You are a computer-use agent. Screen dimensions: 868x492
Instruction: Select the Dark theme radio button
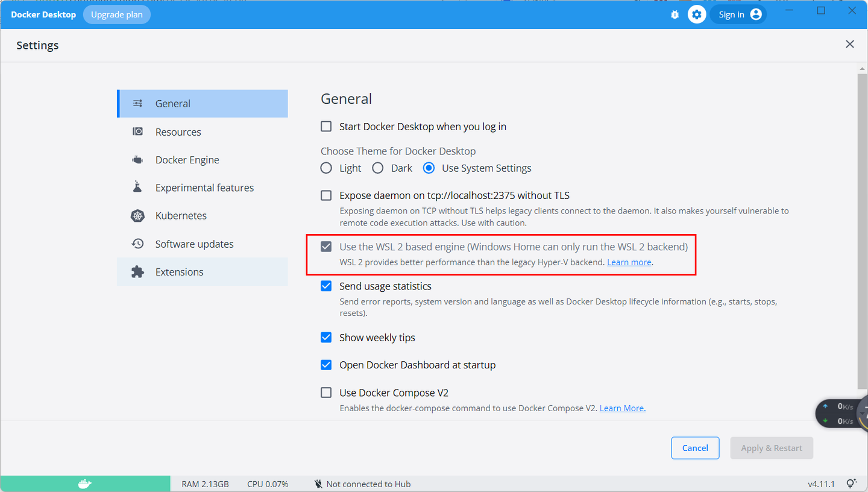click(377, 168)
